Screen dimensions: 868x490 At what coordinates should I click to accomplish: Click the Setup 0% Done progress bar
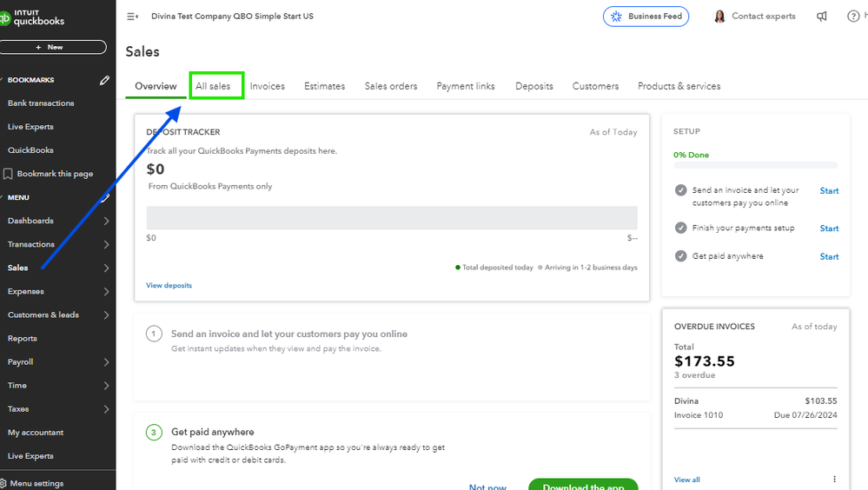tap(755, 165)
